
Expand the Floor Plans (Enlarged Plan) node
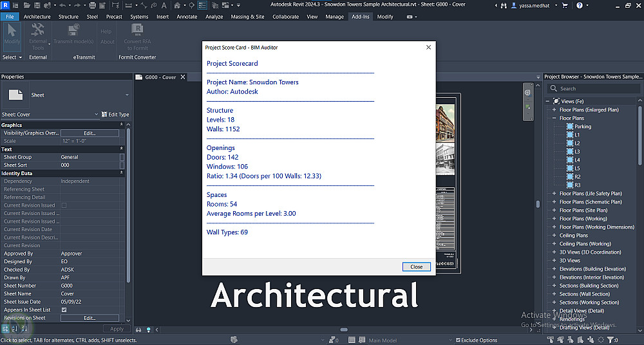(x=554, y=109)
